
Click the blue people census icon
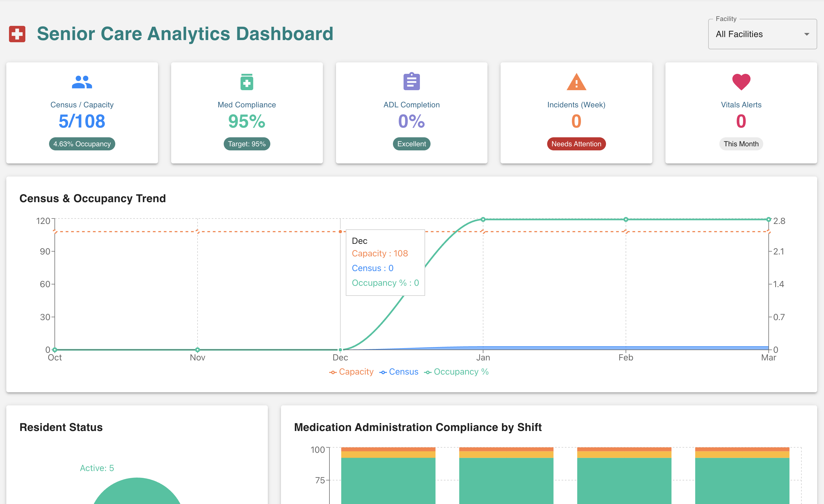82,82
